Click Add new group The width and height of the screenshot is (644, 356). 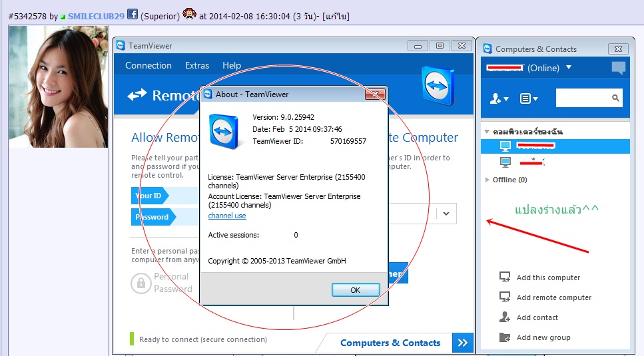click(543, 337)
